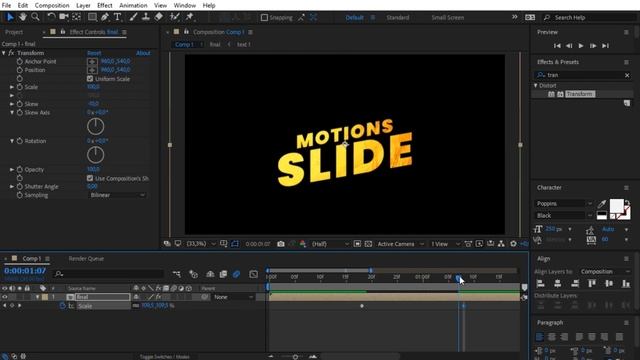Switch to the Project panel tab

pos(14,32)
